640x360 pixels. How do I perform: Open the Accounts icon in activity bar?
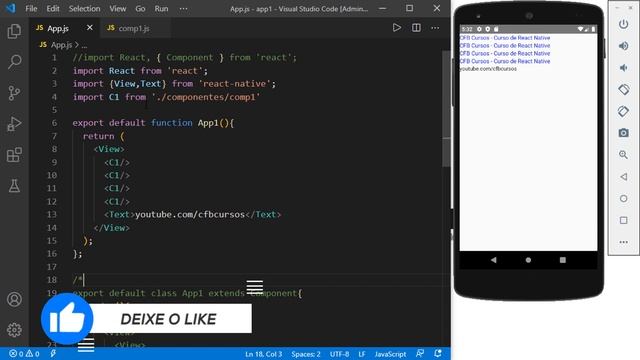pos(14,299)
